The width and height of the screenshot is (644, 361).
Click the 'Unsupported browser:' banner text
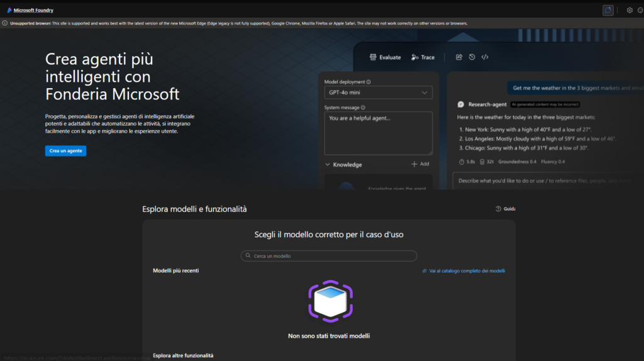pos(31,23)
